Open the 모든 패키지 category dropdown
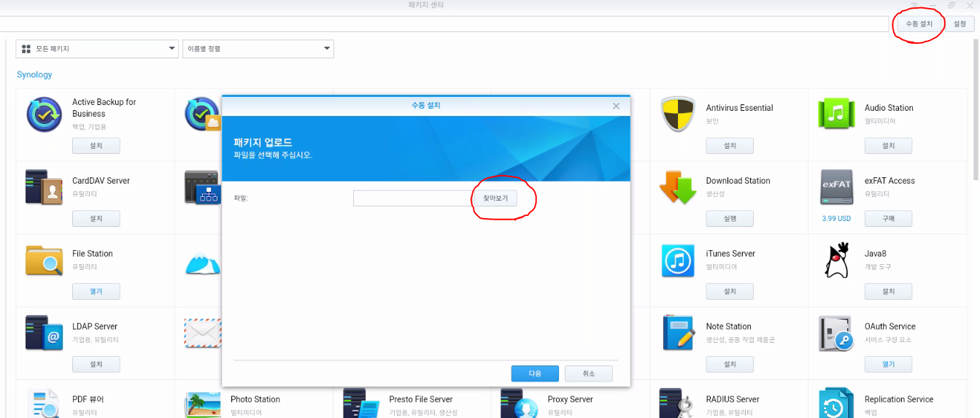Screen dimensions: 980x418 coord(97,49)
